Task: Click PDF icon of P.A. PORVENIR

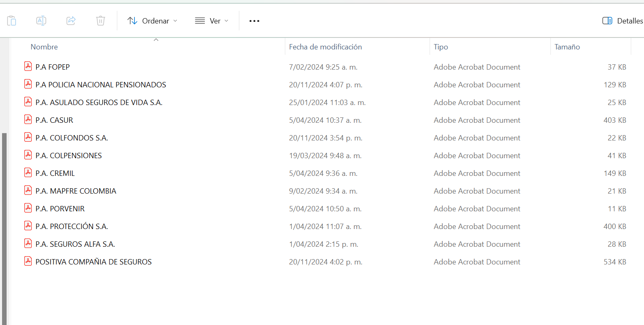Action: click(x=28, y=208)
